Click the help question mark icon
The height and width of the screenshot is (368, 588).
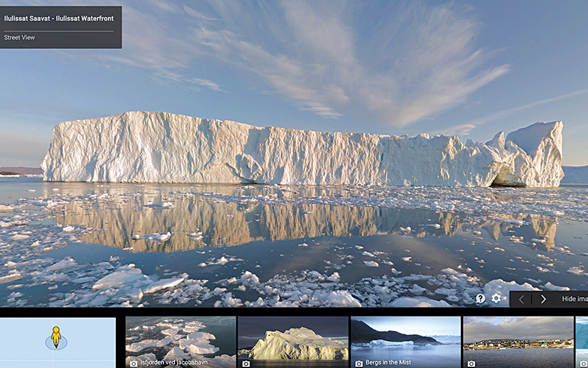(x=481, y=299)
